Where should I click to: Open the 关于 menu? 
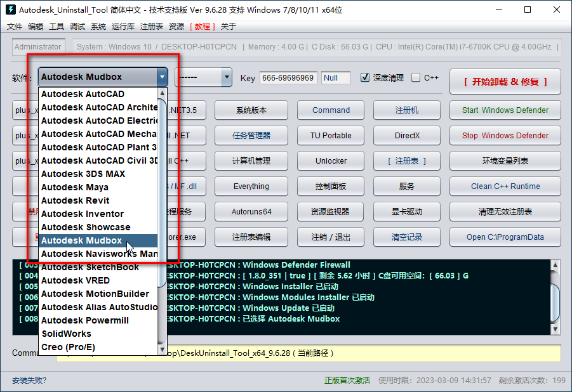coord(229,26)
